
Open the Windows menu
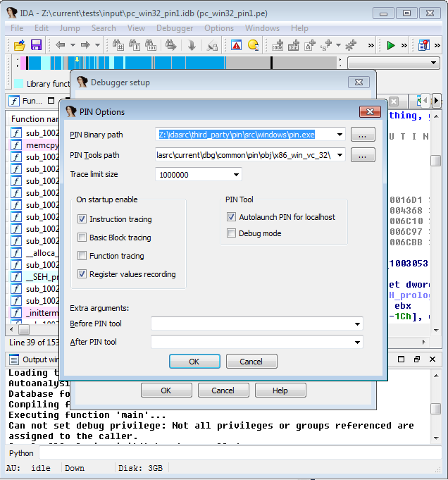coord(262,28)
